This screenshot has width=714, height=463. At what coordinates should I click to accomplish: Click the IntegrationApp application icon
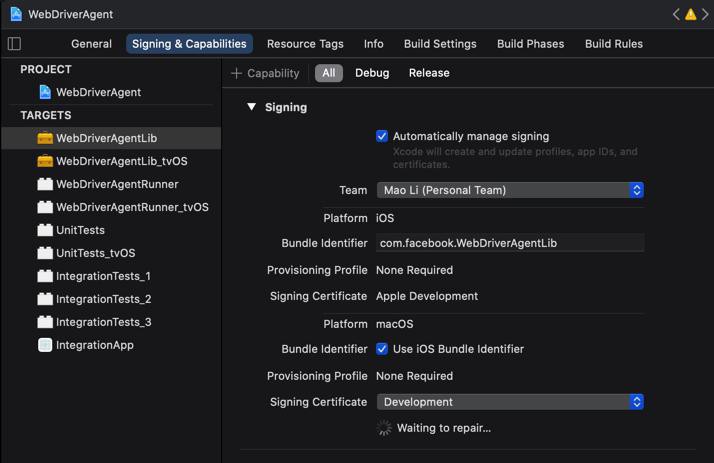click(x=45, y=345)
